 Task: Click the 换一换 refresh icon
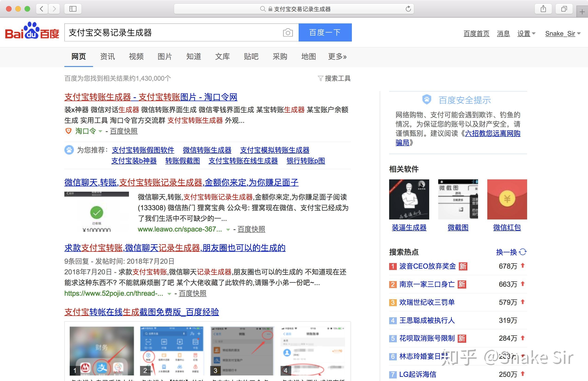coord(523,252)
